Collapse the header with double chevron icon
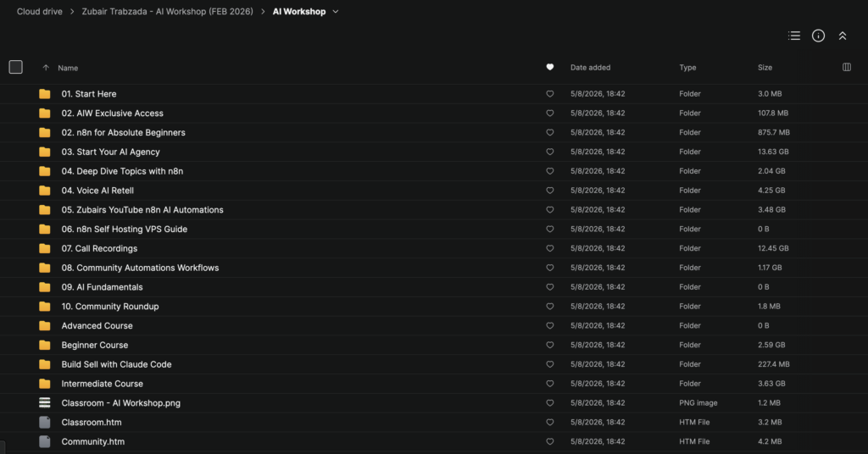The width and height of the screenshot is (868, 454). pos(843,36)
